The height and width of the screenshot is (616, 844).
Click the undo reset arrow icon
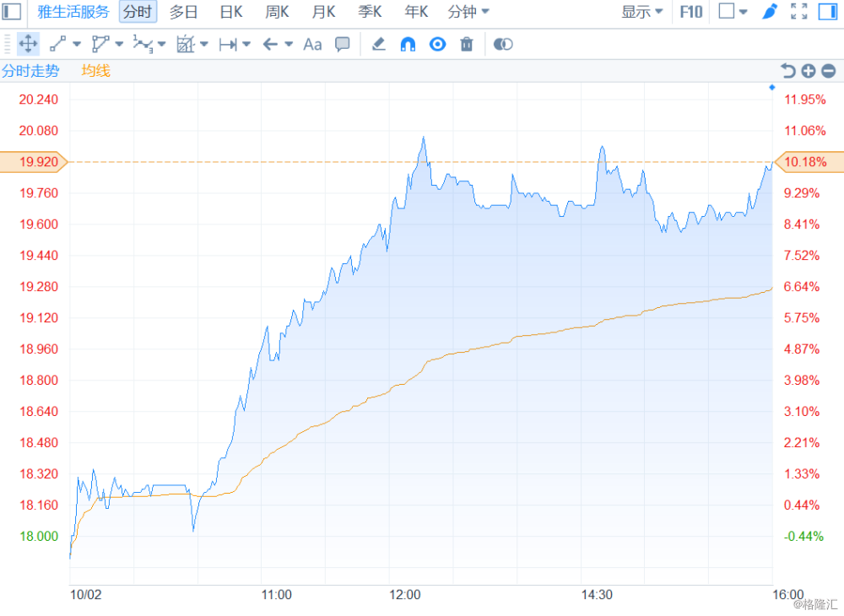tap(788, 71)
